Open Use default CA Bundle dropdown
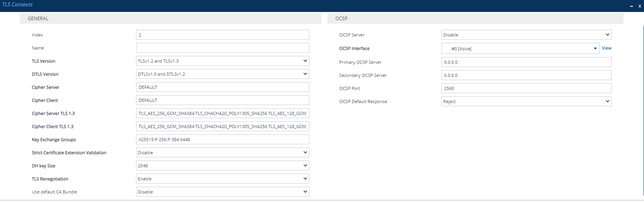This screenshot has height=203, width=644. pos(222,192)
